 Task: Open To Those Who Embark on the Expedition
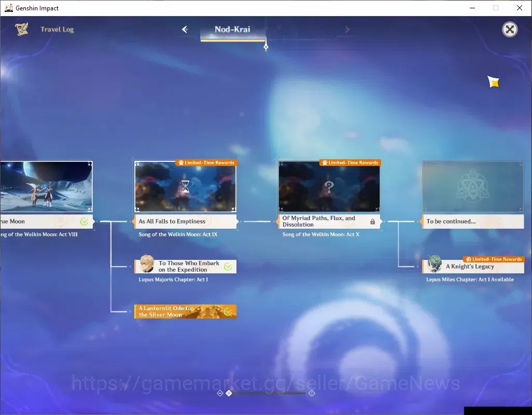[185, 266]
